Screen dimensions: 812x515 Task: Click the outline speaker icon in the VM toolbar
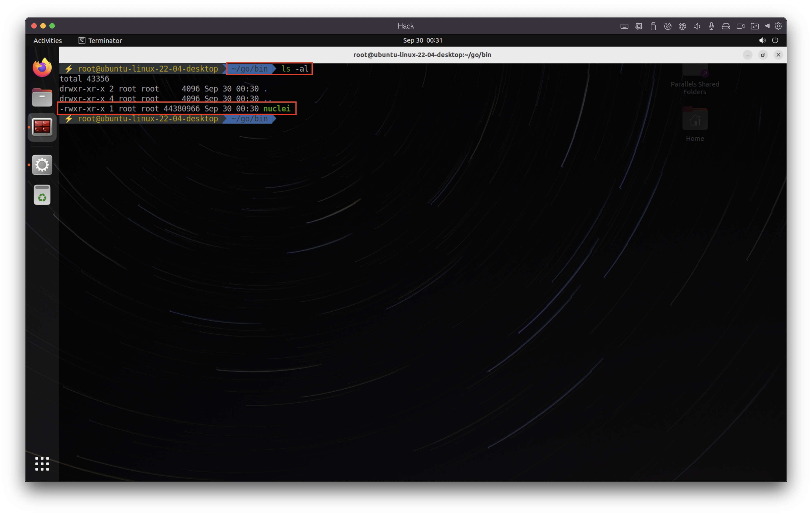(697, 26)
